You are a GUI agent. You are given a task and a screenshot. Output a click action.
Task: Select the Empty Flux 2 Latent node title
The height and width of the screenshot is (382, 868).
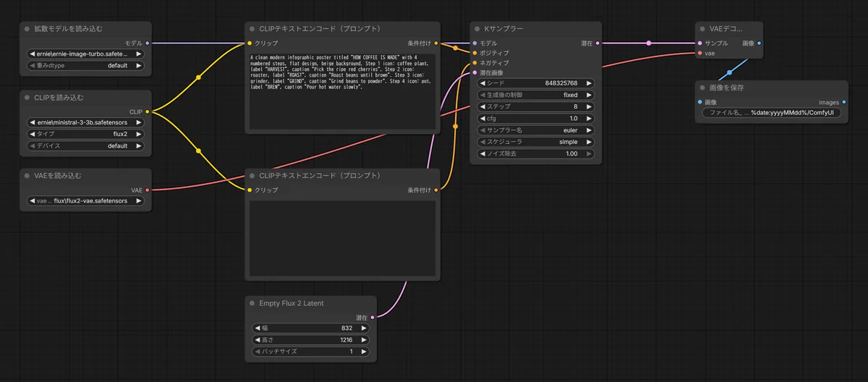pos(292,303)
